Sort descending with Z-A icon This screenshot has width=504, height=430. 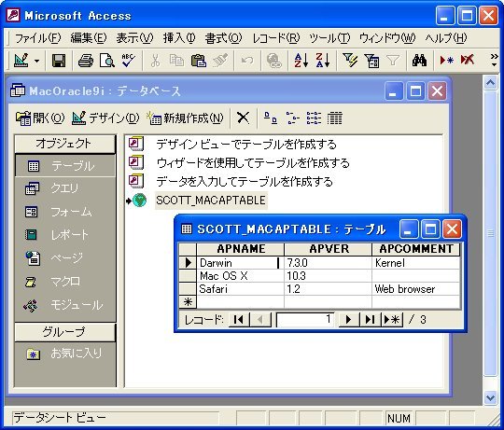tap(322, 61)
